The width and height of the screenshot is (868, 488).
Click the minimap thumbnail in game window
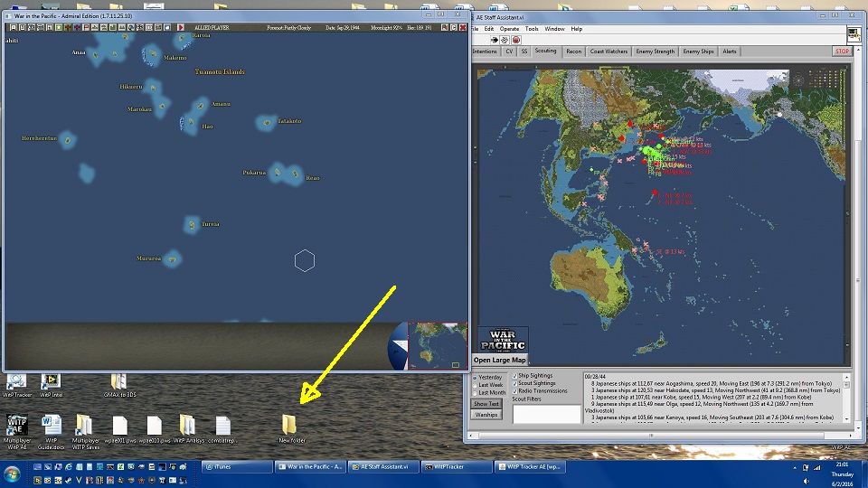tap(438, 346)
